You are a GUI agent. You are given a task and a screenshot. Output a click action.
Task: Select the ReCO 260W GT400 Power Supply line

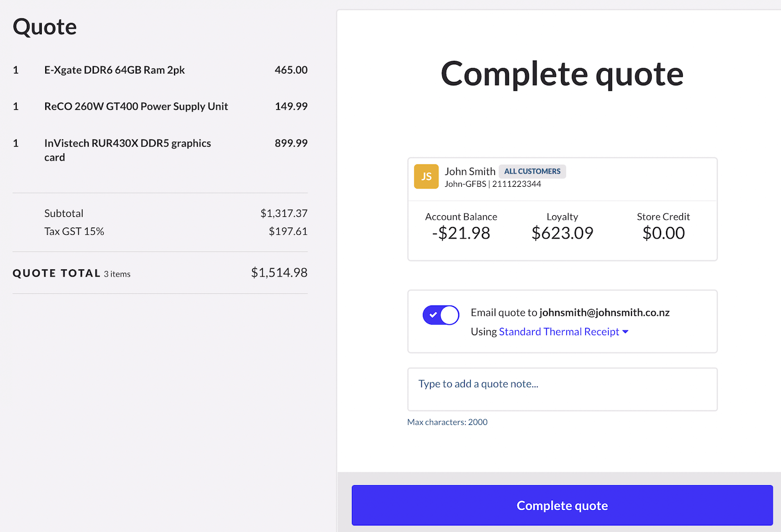pyautogui.click(x=136, y=106)
